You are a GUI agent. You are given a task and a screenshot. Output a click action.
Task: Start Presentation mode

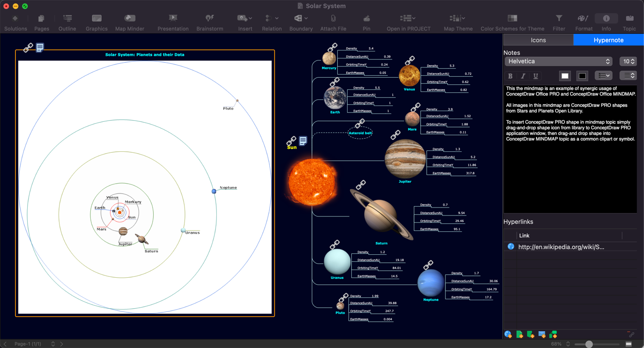pyautogui.click(x=173, y=22)
